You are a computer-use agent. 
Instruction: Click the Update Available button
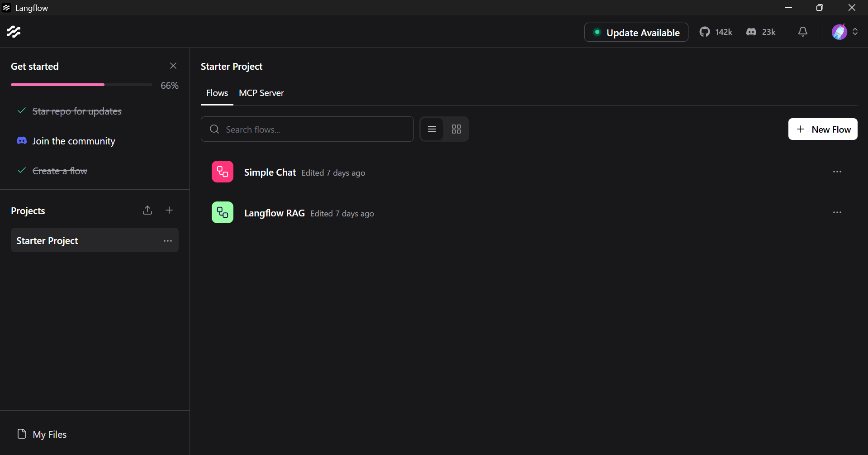coord(636,32)
